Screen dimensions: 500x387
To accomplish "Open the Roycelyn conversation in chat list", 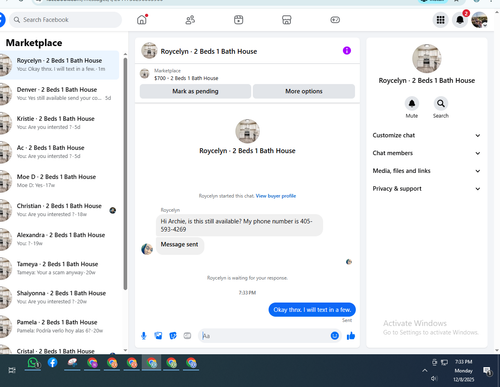I will (59, 65).
